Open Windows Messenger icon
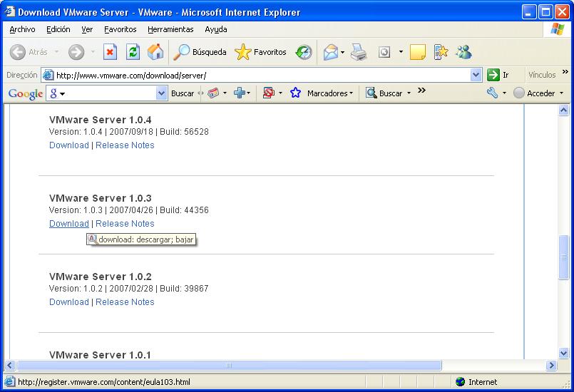 coord(463,52)
